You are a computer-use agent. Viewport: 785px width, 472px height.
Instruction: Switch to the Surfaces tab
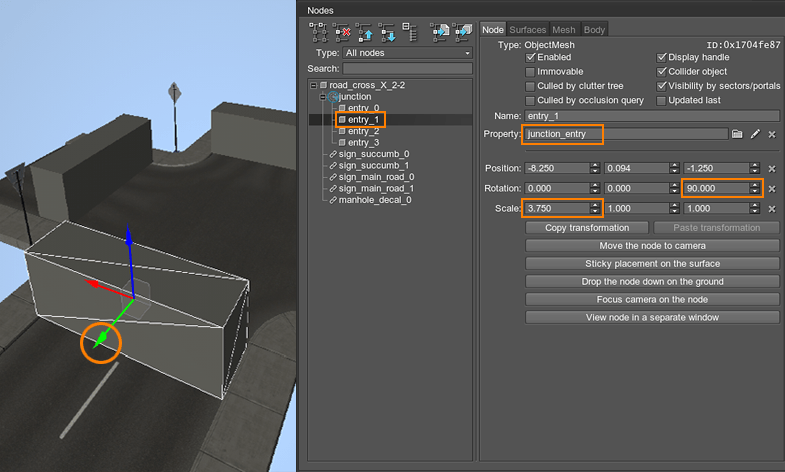click(x=528, y=30)
